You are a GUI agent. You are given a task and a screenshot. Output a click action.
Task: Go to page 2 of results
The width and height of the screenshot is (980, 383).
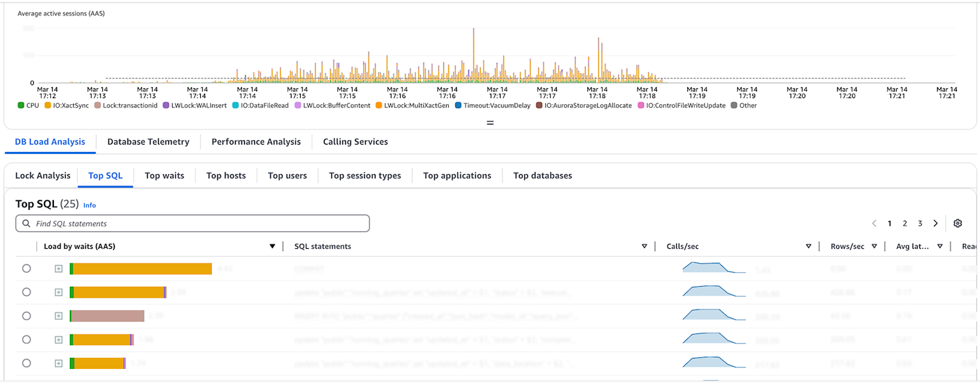[905, 224]
